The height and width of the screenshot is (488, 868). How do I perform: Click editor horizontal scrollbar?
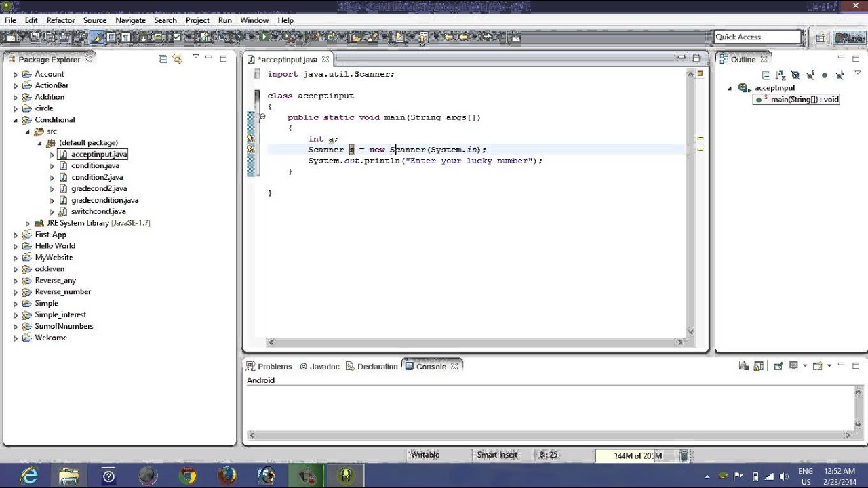476,342
